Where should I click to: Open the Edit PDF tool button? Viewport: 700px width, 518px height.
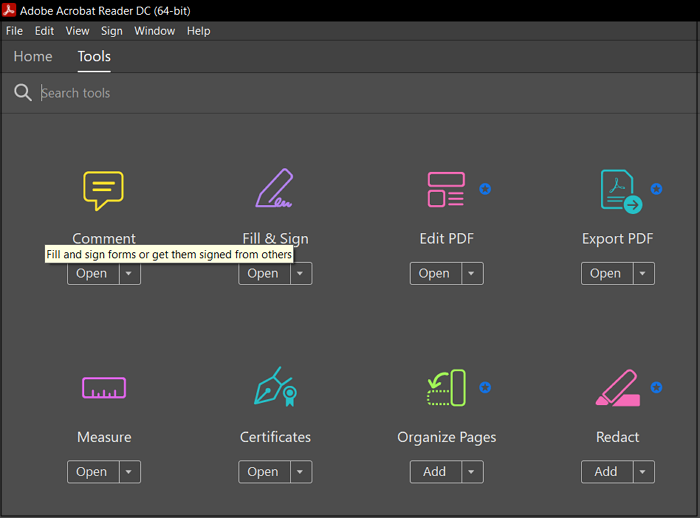tap(436, 273)
